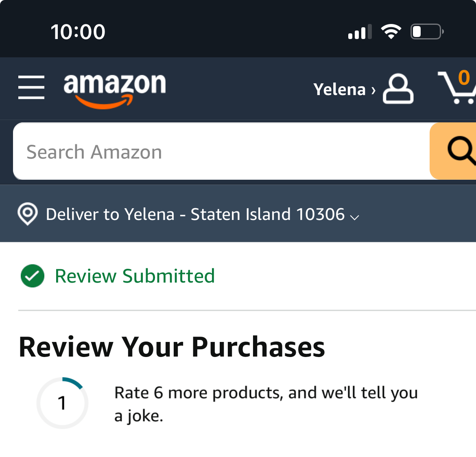476x457 pixels.
Task: Tap the Wi-Fi status icon
Action: [x=391, y=31]
